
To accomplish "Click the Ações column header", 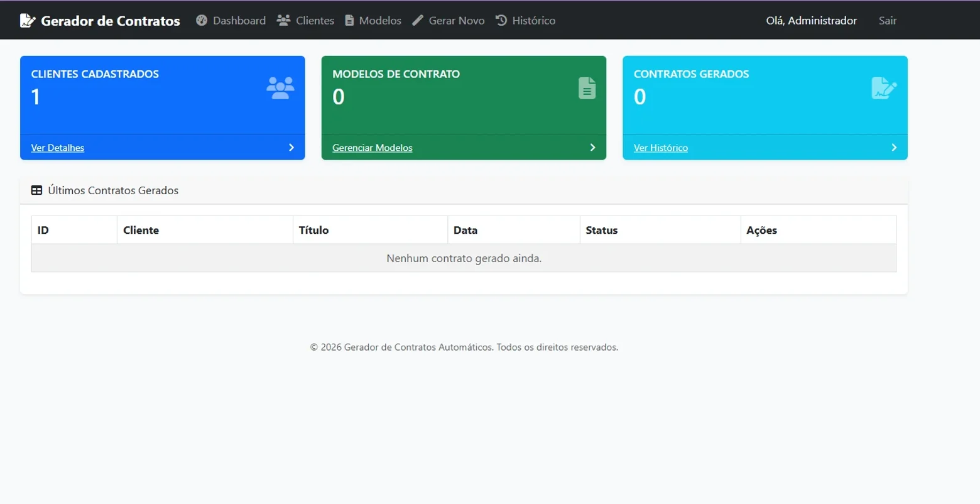I will point(819,230).
